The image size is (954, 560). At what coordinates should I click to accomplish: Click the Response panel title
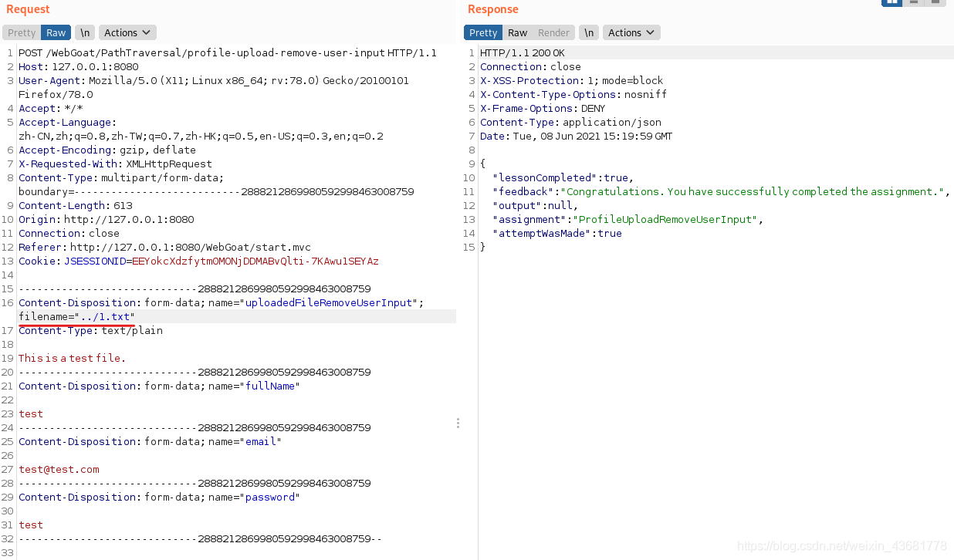[493, 9]
